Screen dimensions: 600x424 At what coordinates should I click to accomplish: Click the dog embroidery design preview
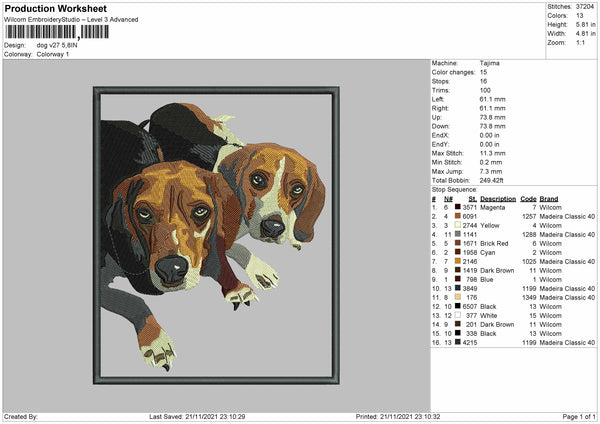[216, 235]
